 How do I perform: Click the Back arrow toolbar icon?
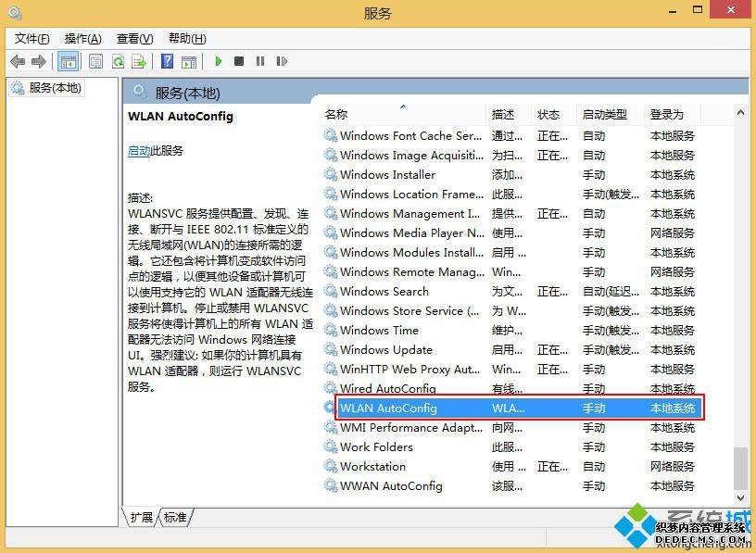(18, 61)
